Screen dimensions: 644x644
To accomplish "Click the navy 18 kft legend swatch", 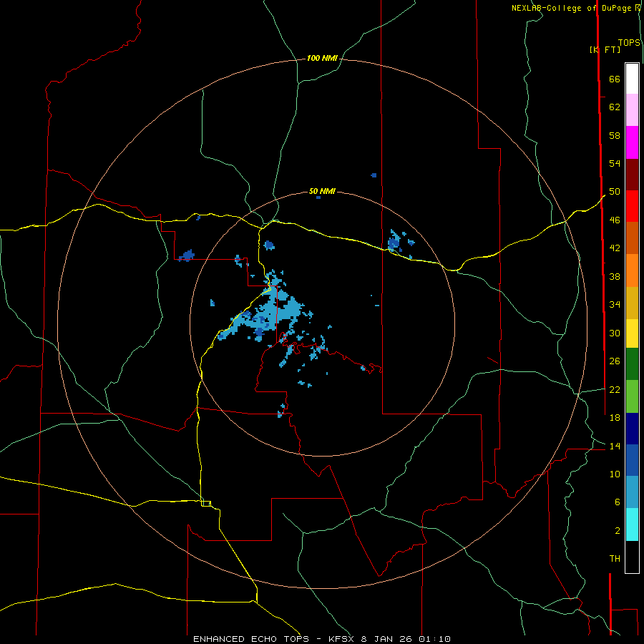I will point(632,429).
